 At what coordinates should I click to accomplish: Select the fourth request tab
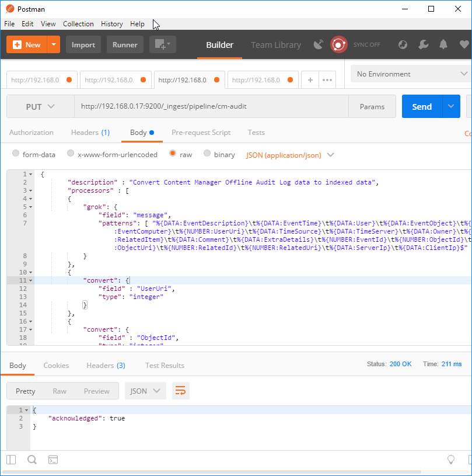263,80
